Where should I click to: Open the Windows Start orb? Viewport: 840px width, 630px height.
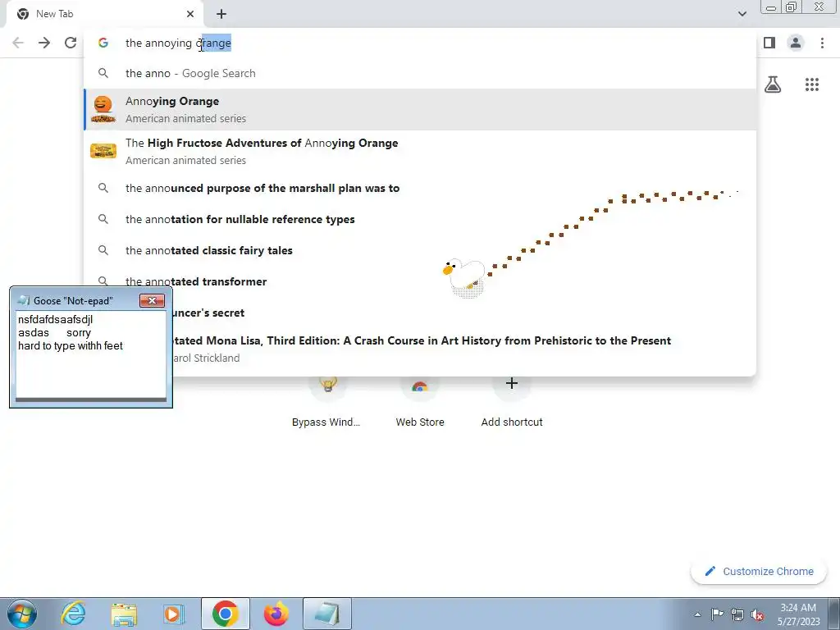[22, 614]
